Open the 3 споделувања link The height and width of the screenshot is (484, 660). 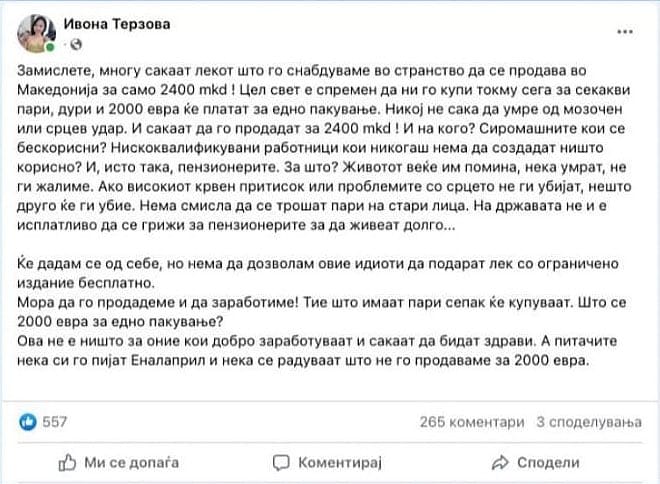click(x=589, y=422)
